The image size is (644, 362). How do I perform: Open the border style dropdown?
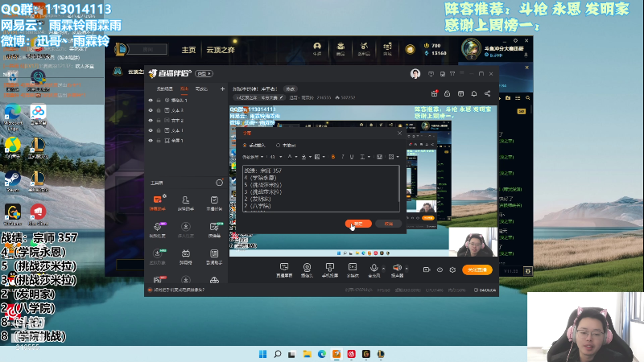(320, 157)
